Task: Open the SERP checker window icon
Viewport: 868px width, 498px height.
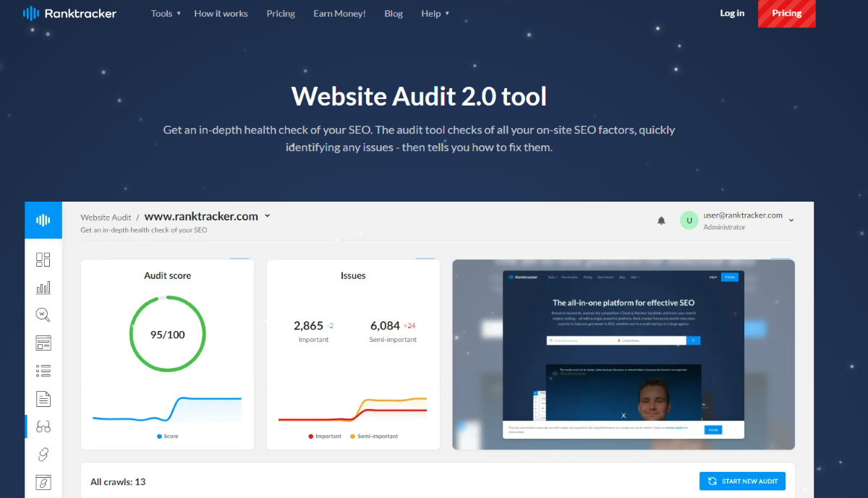Action: 43,343
